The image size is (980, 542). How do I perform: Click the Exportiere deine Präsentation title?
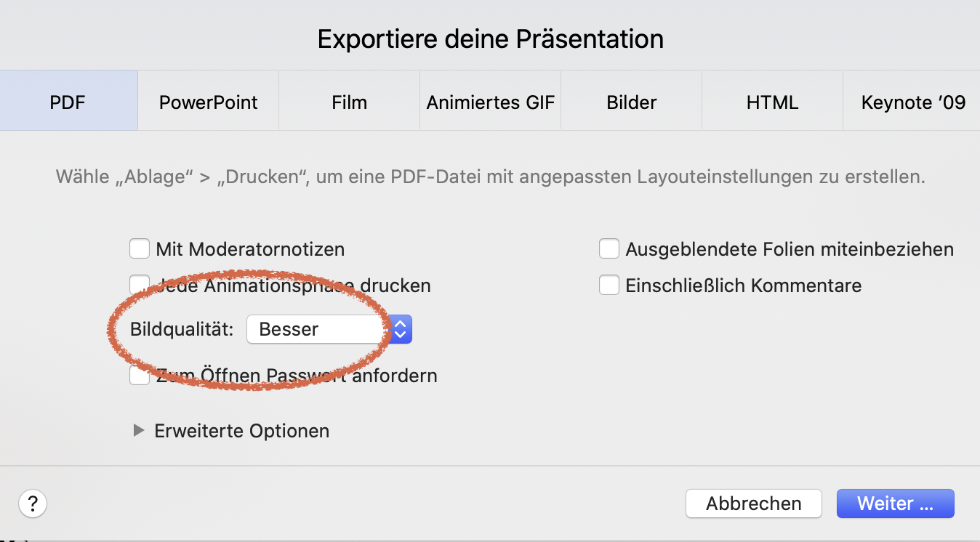pos(490,39)
